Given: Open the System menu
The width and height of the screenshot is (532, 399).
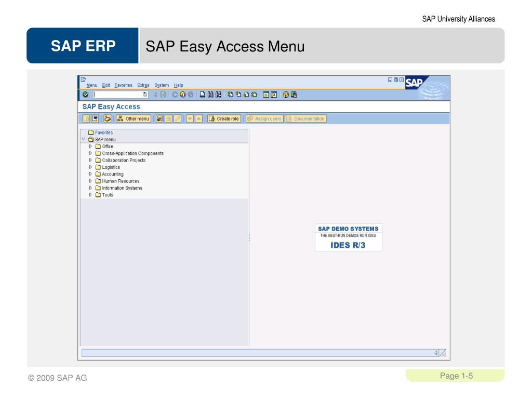Looking at the screenshot, I should tap(162, 85).
